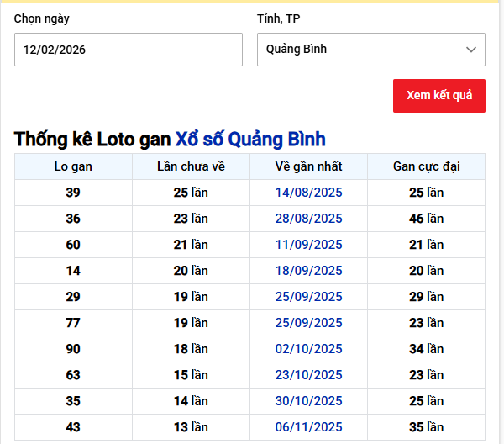Open the Xổ số Quảng Bình heading link
Viewport: 504px width, 444px height.
tap(249, 140)
